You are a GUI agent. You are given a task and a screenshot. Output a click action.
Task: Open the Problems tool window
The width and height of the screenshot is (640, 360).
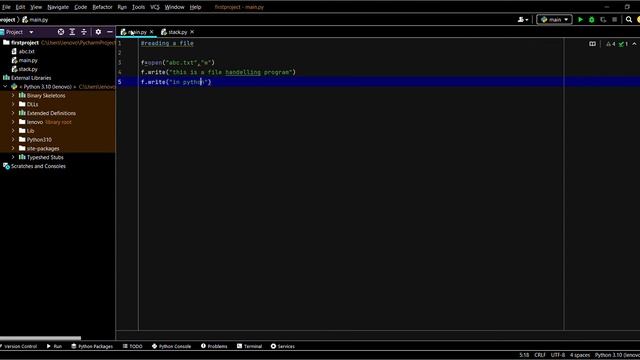[x=214, y=346]
